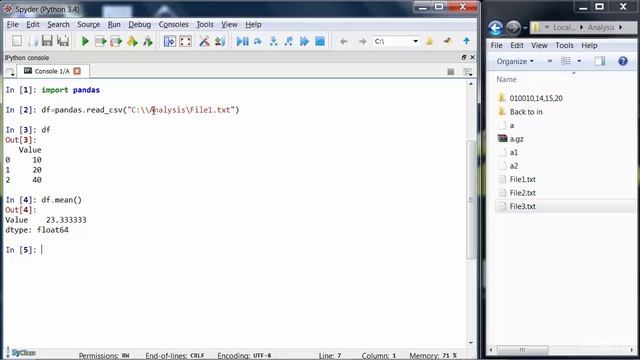Screen dimensions: 640x360
Task: Maximize current pane icon in Spyder toolbar
Action: coord(169,41)
